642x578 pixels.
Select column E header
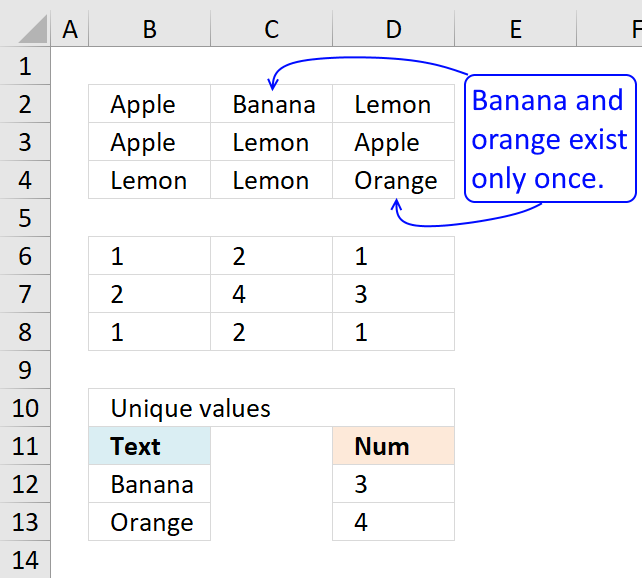(x=515, y=29)
